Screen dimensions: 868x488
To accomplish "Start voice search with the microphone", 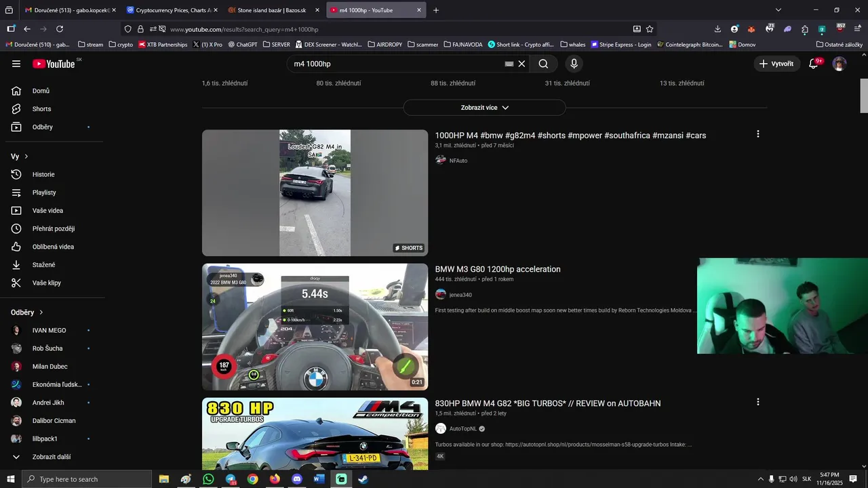I will 574,64.
